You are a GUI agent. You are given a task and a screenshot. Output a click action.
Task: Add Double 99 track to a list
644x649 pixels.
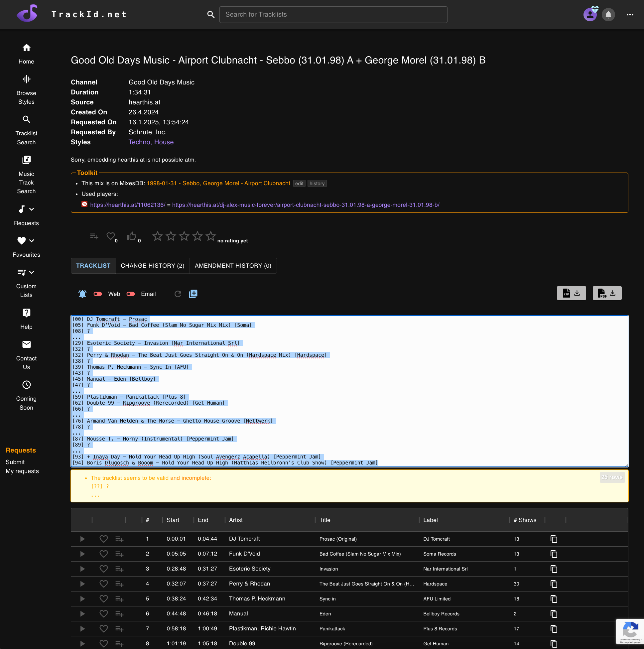pyautogui.click(x=119, y=644)
